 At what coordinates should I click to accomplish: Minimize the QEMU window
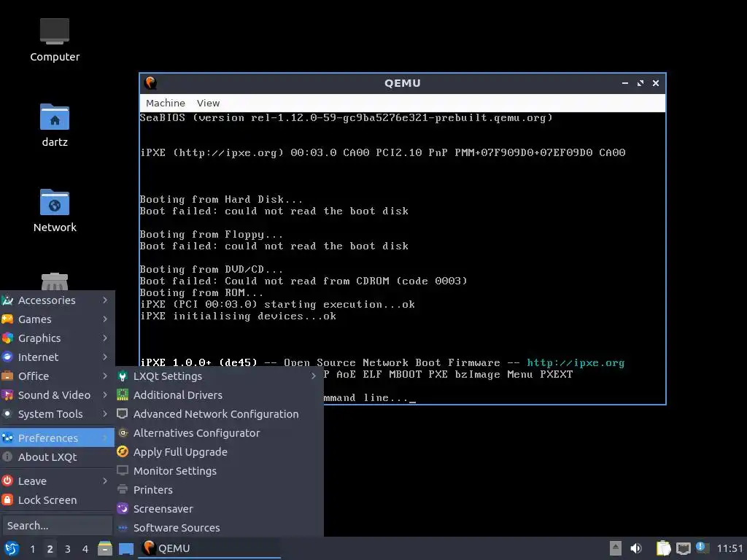625,83
